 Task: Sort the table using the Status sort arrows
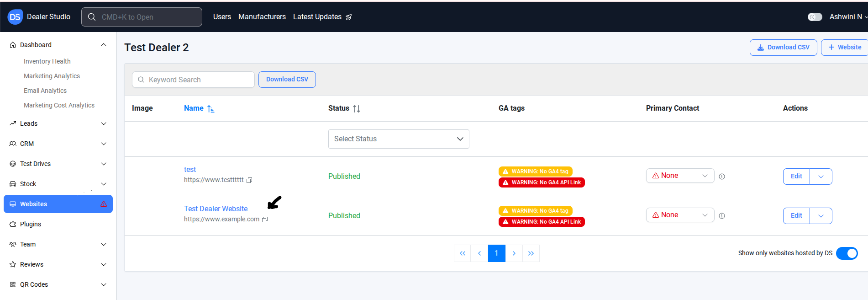357,109
